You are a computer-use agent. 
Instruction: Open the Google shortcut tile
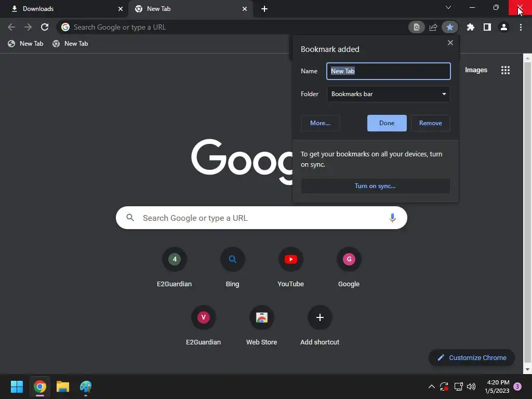349,268
